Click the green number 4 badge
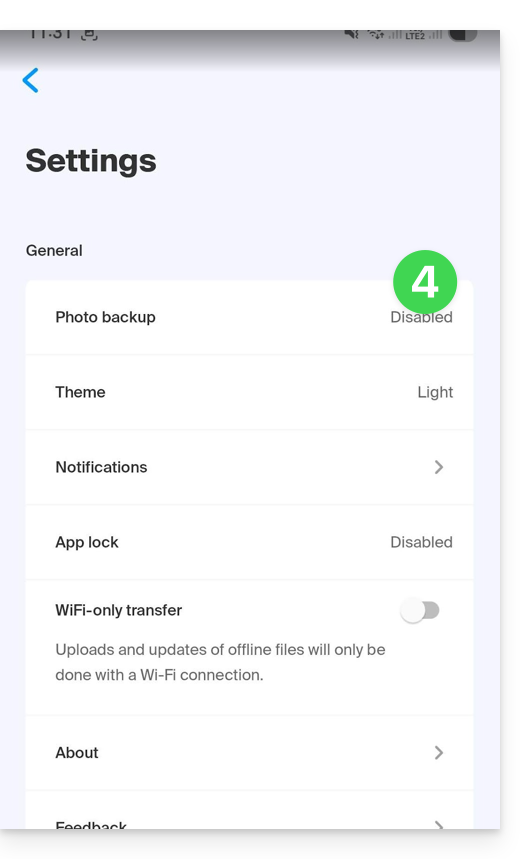This screenshot has height=859, width=530. pyautogui.click(x=425, y=282)
